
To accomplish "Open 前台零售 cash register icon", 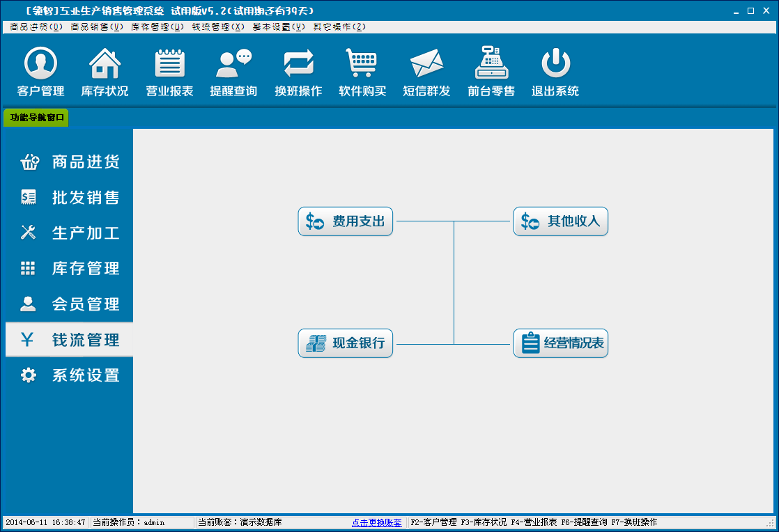I will [x=491, y=72].
